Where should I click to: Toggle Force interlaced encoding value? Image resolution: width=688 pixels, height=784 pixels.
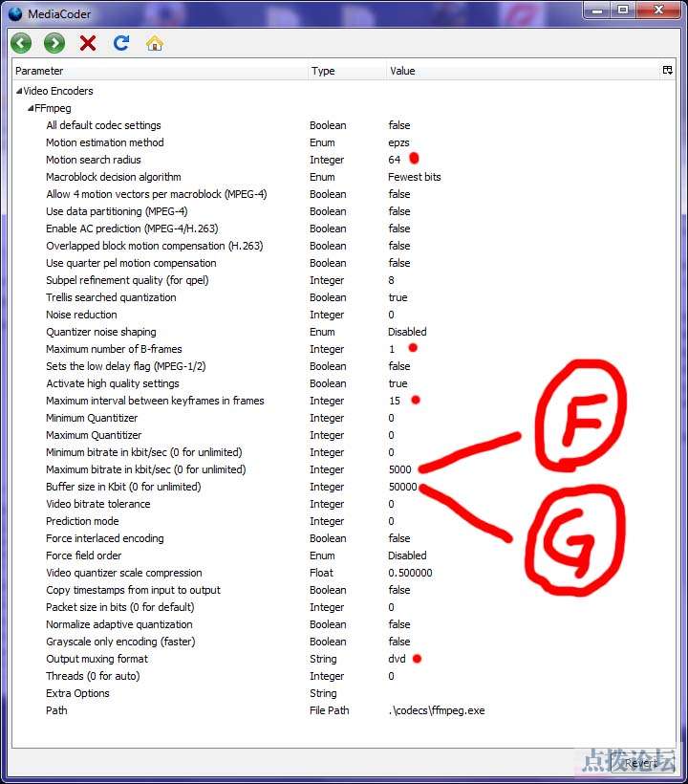[399, 538]
